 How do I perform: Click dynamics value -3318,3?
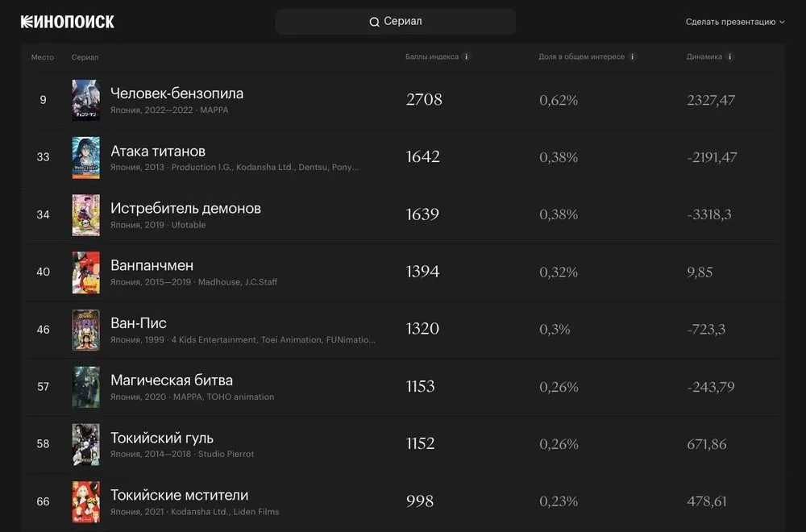click(709, 214)
